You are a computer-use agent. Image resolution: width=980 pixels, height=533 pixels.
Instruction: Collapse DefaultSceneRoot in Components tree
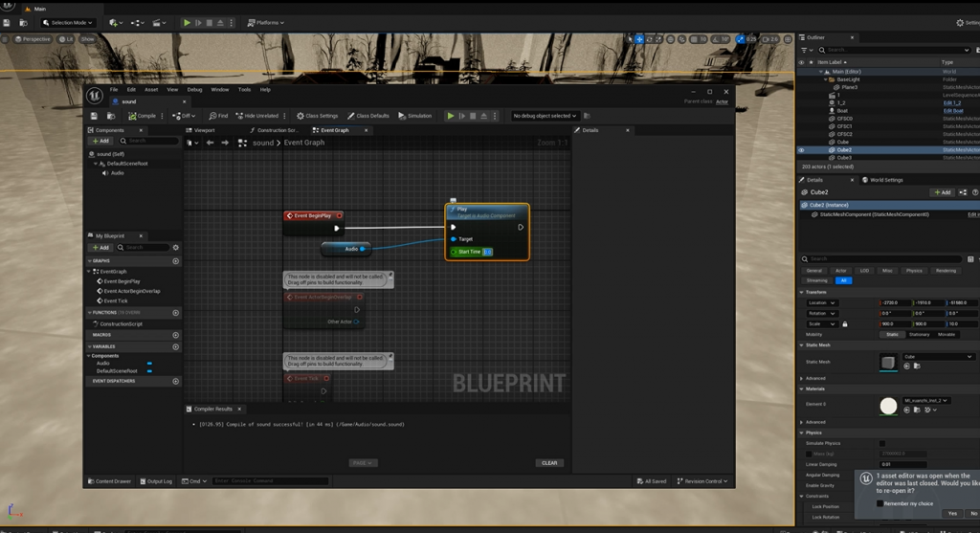(x=96, y=164)
